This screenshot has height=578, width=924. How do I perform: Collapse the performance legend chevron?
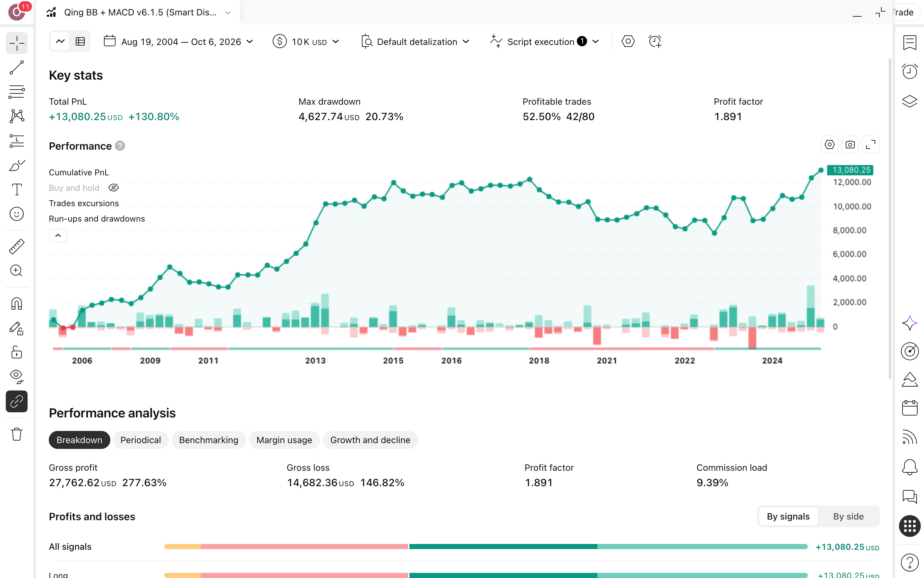coord(58,235)
